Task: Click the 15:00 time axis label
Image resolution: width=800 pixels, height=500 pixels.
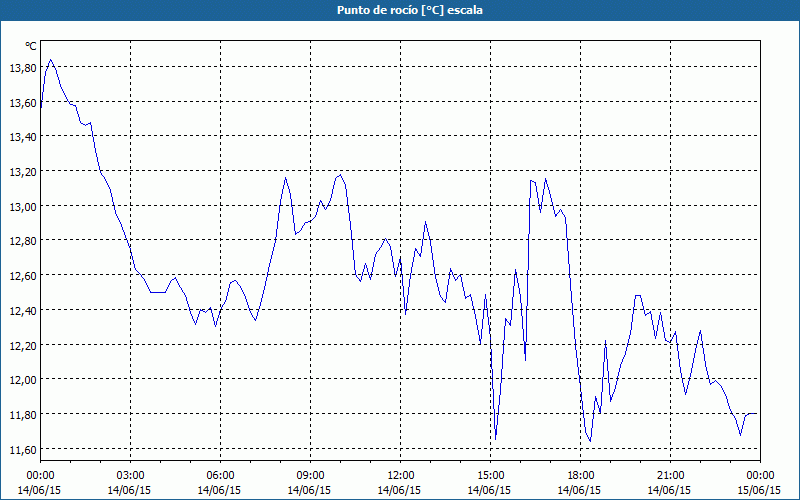Action: (490, 476)
